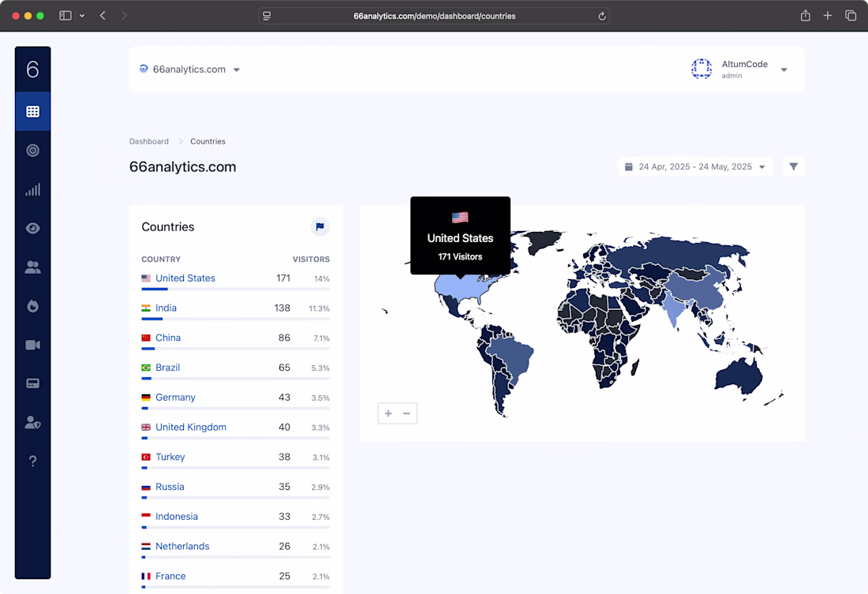Viewport: 868px width, 594px height.
Task: Click the VISITORS column header
Action: click(x=311, y=259)
